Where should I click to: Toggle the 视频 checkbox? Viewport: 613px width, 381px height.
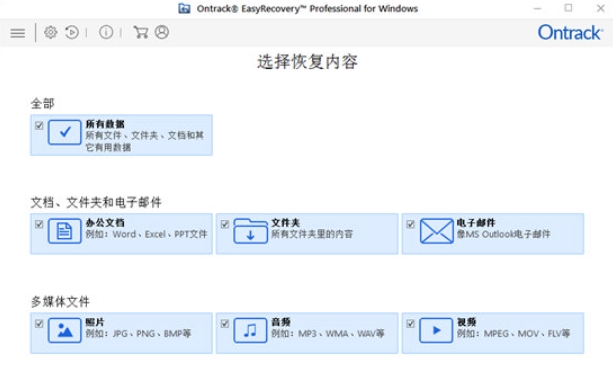click(x=410, y=324)
